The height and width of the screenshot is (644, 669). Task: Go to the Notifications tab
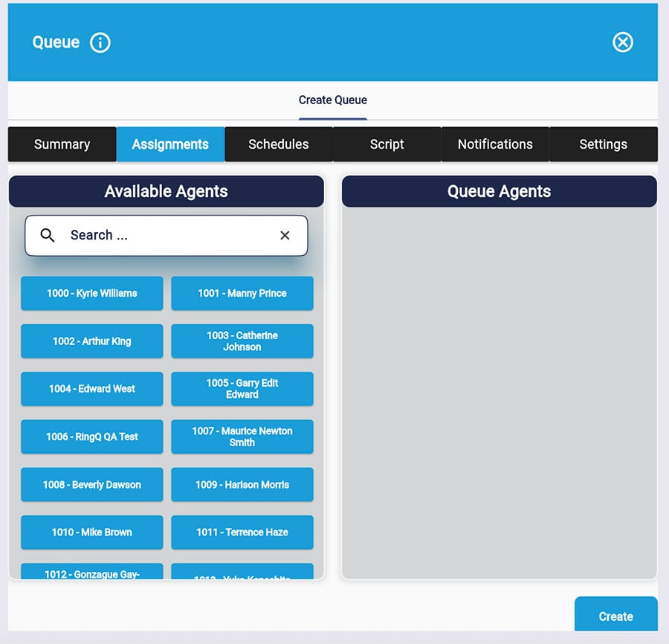(495, 144)
